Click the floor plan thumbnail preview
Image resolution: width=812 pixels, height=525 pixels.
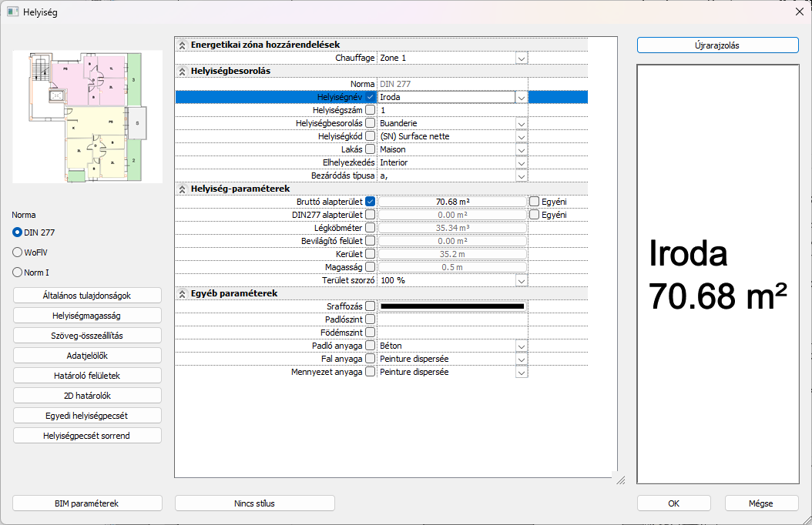[87, 117]
